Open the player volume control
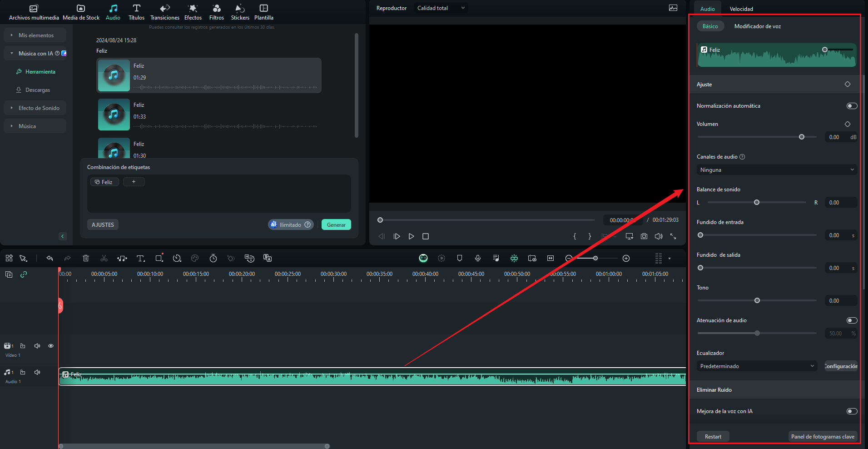This screenshot has width=868, height=449. pos(659,236)
